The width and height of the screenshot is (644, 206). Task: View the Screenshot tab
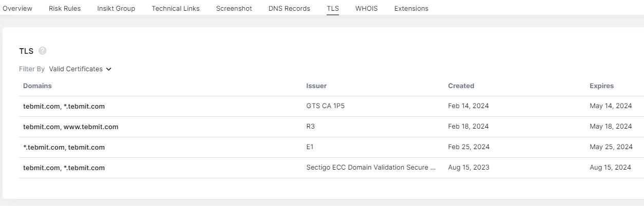pyautogui.click(x=234, y=8)
